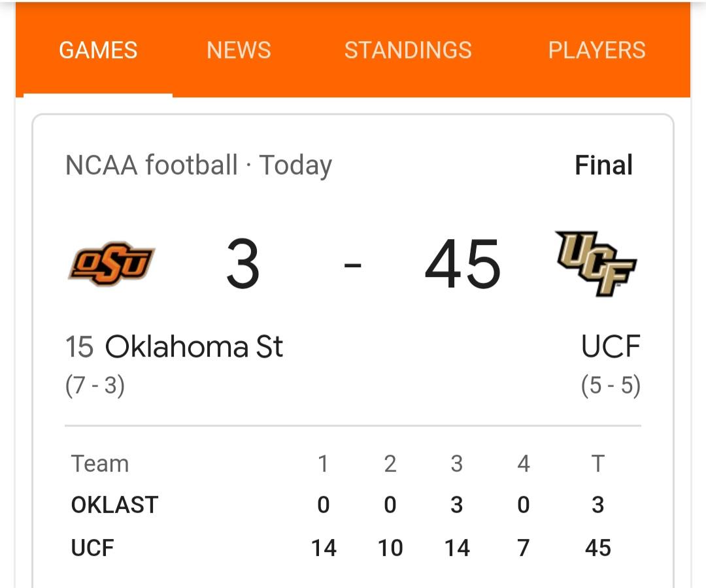
Task: Click Oklahoma State's score of 3
Action: coord(243,264)
